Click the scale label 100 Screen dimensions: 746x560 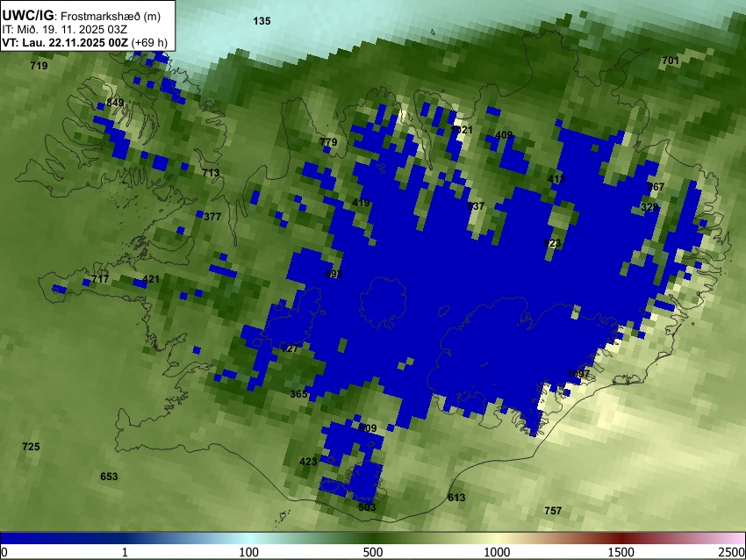pyautogui.click(x=249, y=552)
